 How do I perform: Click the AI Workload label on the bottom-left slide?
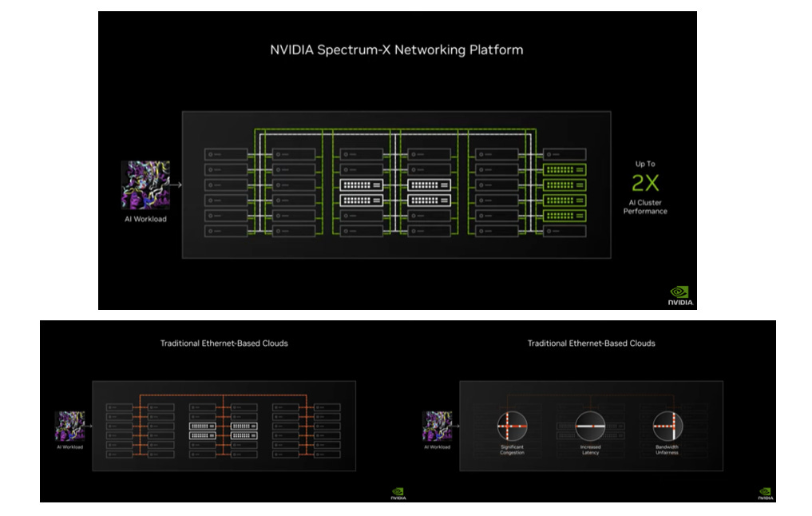click(x=70, y=449)
